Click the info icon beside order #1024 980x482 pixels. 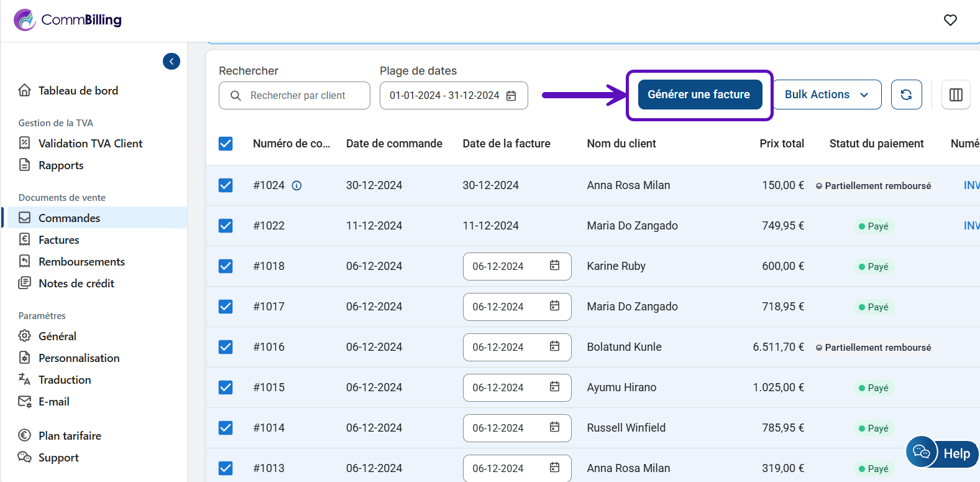[x=297, y=185]
